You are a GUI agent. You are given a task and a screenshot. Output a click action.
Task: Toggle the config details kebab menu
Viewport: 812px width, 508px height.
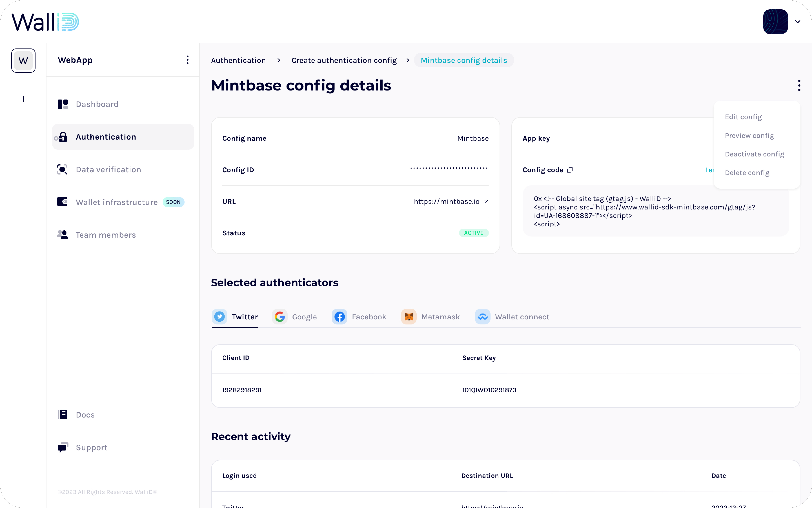coord(799,85)
